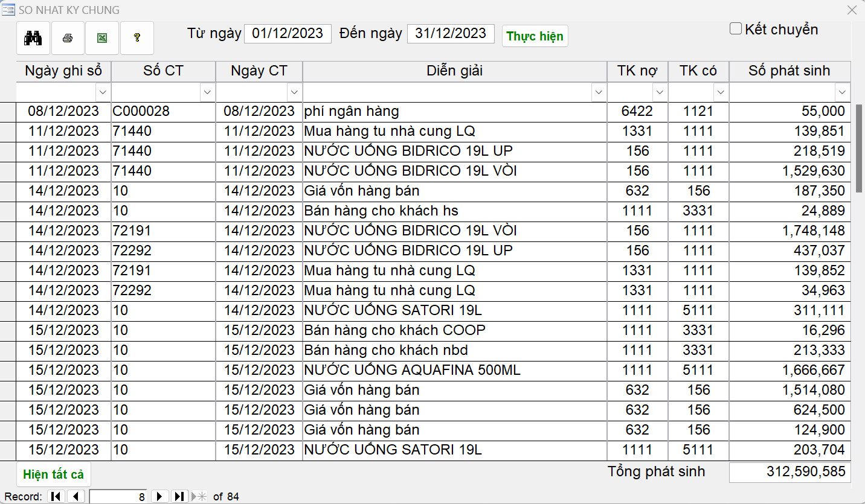Image resolution: width=865 pixels, height=504 pixels.
Task: Click the Đến ngày date field
Action: click(451, 33)
